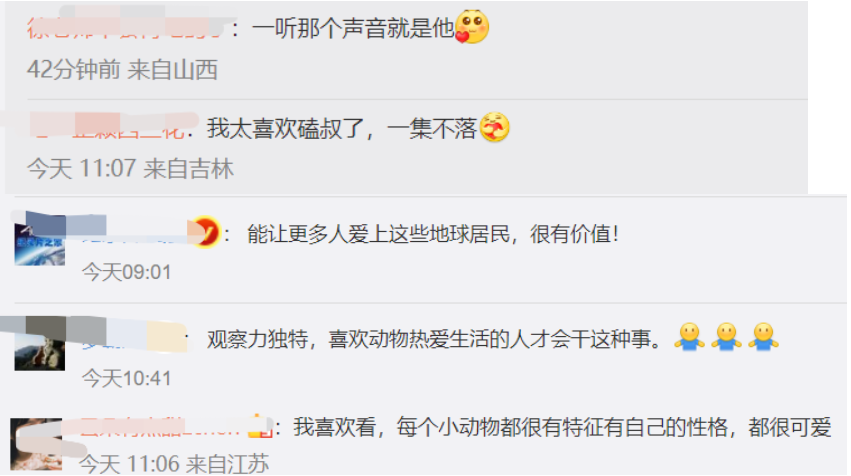This screenshot has width=851, height=476.
Task: Click the badge icon before 我喜欢看
Action: click(x=260, y=427)
